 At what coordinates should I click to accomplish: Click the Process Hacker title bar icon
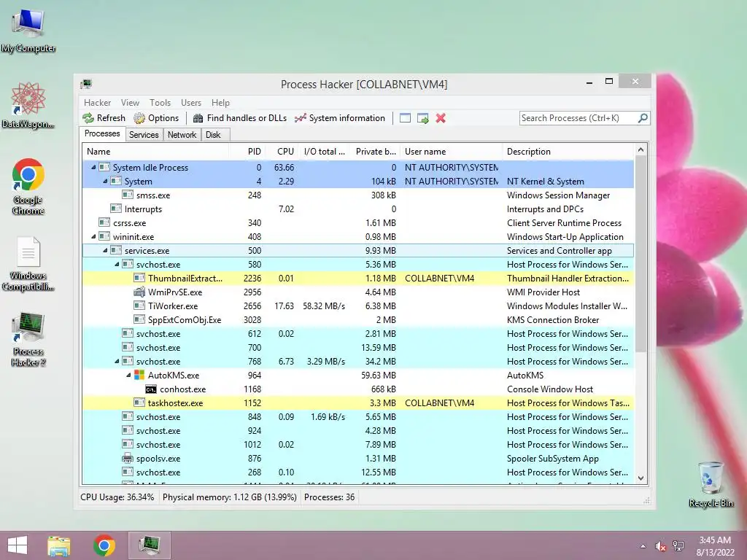(x=86, y=85)
